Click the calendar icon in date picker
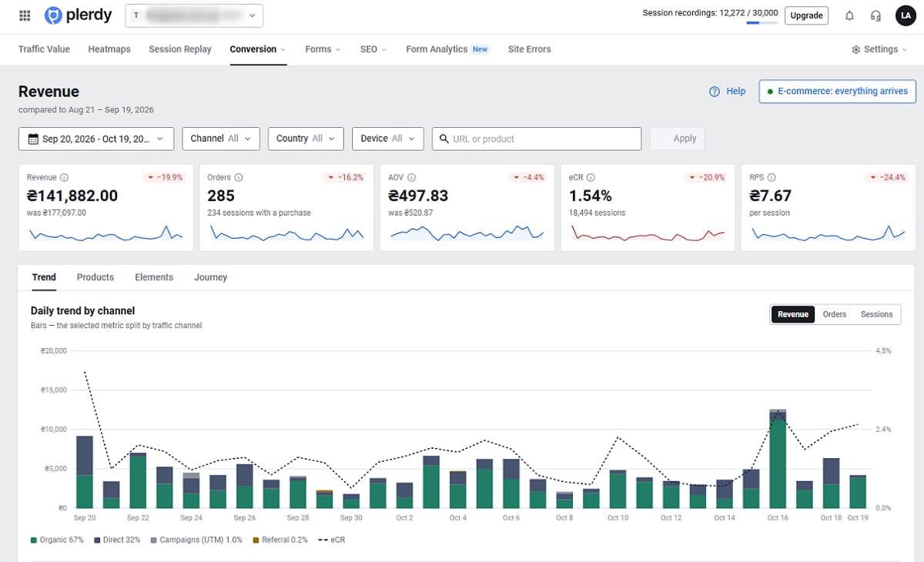This screenshot has width=924, height=562. 33,139
